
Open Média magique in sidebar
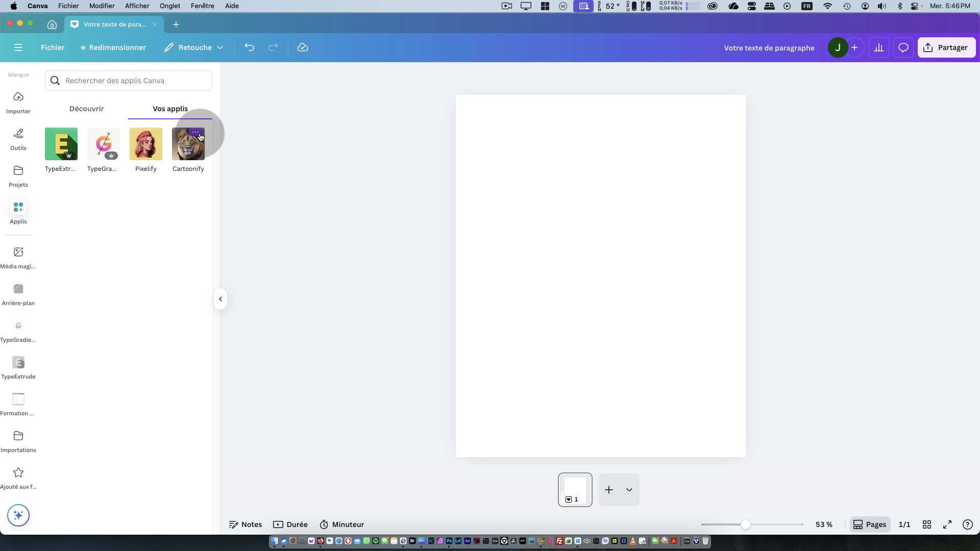(18, 257)
